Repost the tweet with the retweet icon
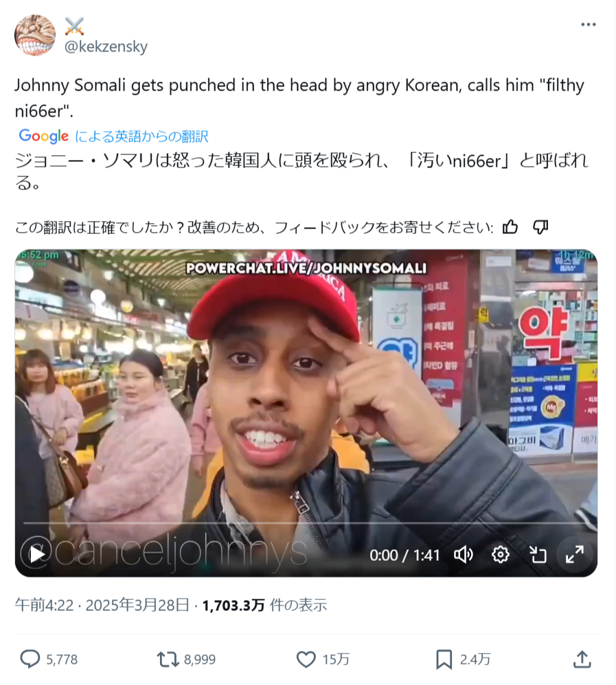Image resolution: width=616 pixels, height=685 pixels. click(x=168, y=659)
